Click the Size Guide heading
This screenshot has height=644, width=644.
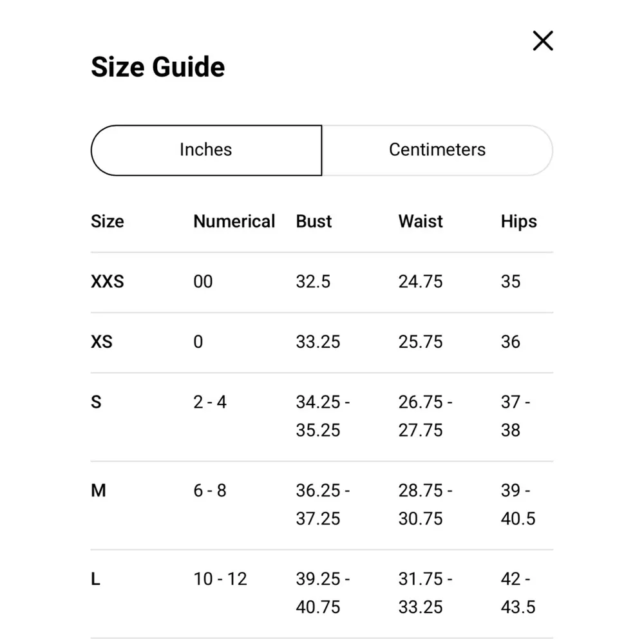[158, 67]
